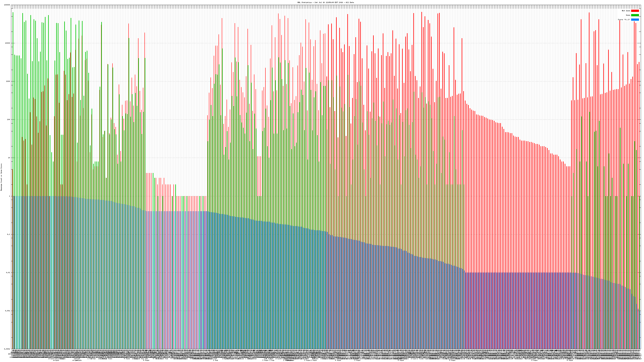The width and height of the screenshot is (644, 362).
Task: Click the "Spam" legend text label
Action: point(628,15)
